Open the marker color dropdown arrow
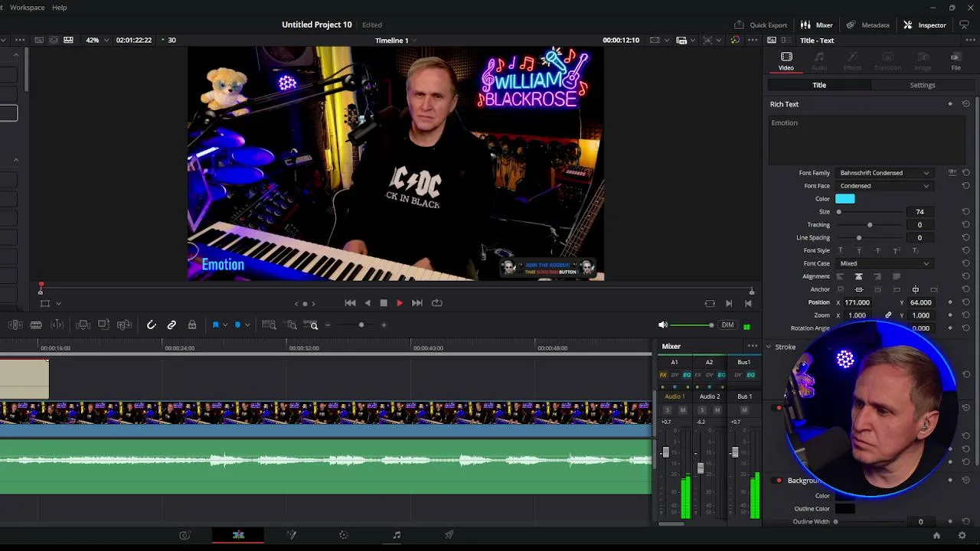 pyautogui.click(x=247, y=325)
